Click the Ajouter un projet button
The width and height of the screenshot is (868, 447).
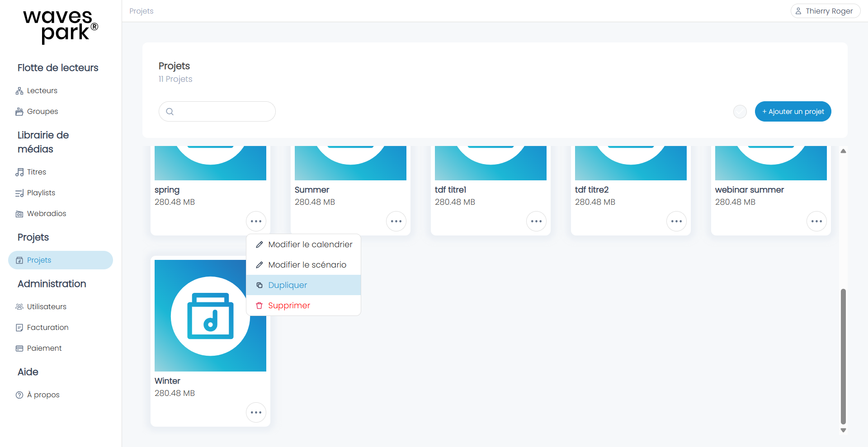click(x=793, y=112)
